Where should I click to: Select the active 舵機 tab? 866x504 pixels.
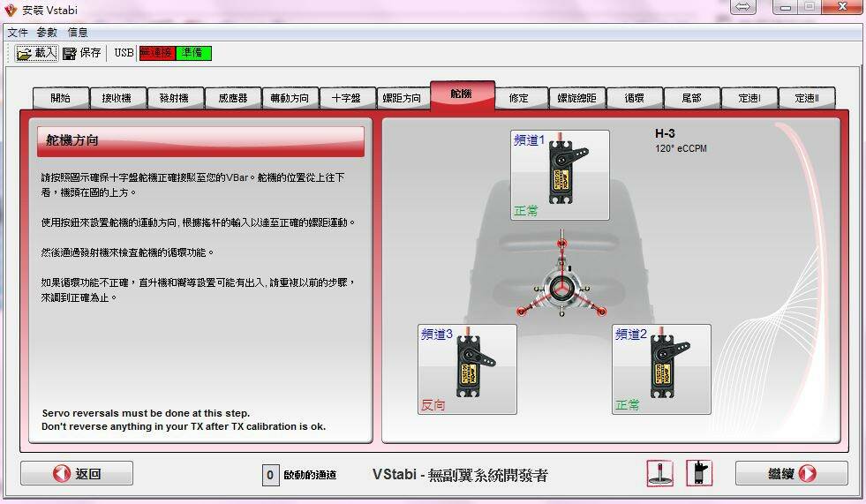tap(463, 95)
